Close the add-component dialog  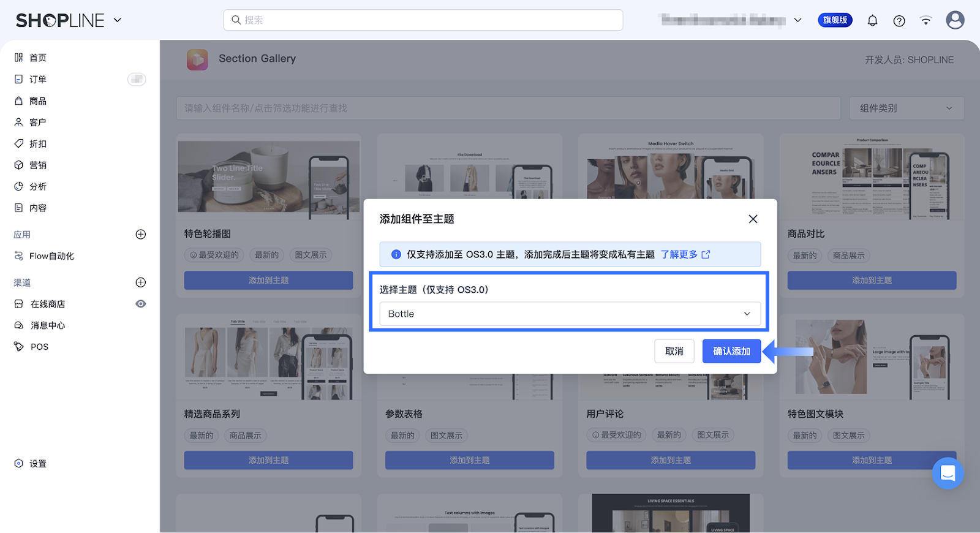753,219
